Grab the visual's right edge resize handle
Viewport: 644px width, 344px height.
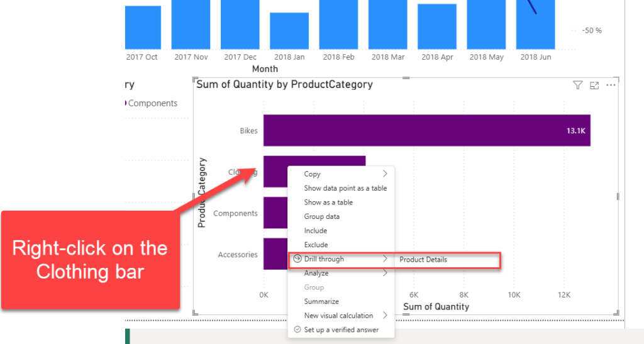618,197
